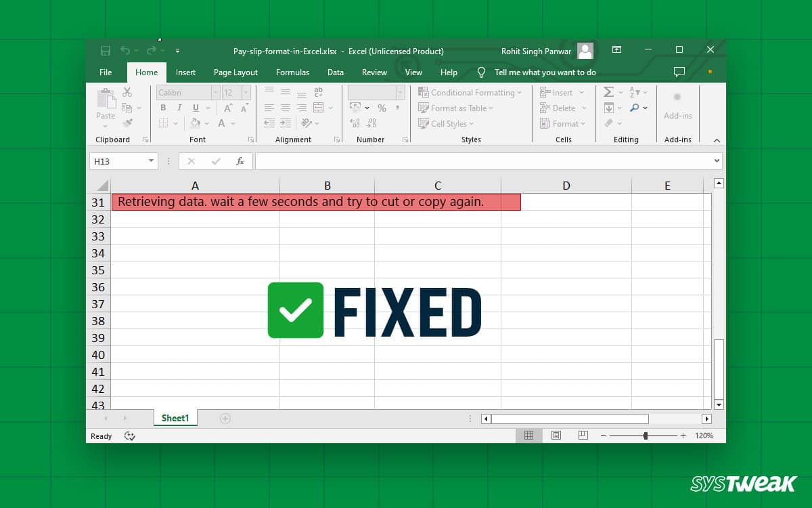Click the AutoSum icon in Editing group
The width and height of the screenshot is (812, 508).
pos(608,91)
